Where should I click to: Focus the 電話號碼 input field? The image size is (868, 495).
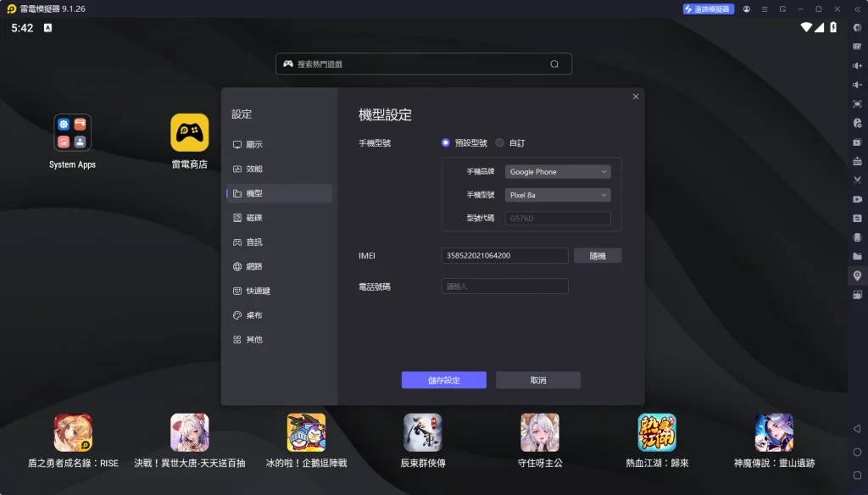click(x=505, y=286)
